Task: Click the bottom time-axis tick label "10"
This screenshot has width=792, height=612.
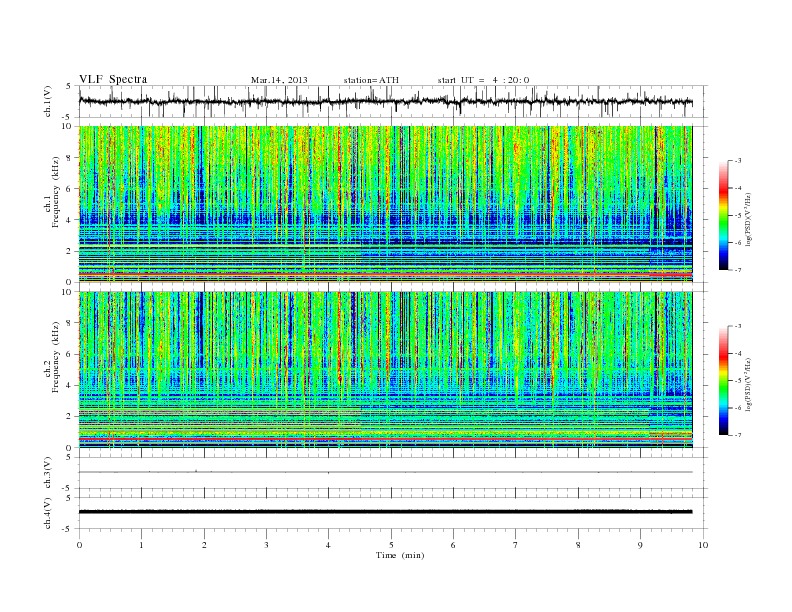Action: tap(703, 545)
